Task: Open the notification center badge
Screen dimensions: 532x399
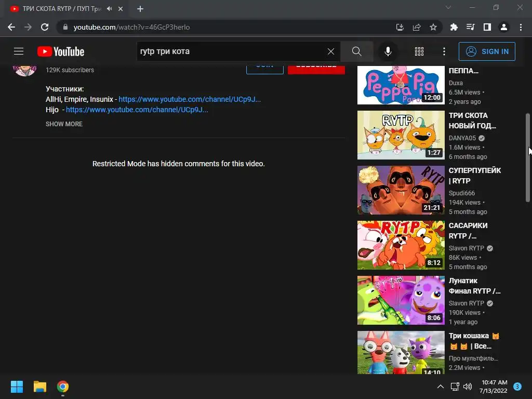Action: pyautogui.click(x=517, y=387)
